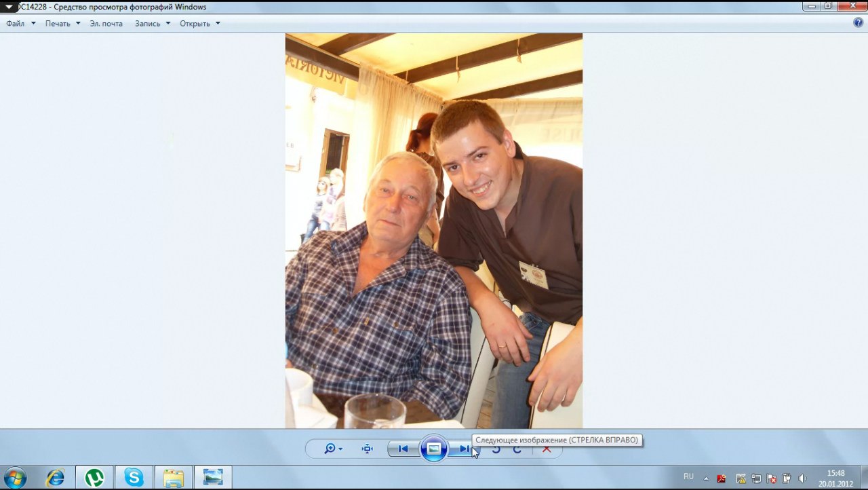Open the Запись dropdown menu

(152, 24)
